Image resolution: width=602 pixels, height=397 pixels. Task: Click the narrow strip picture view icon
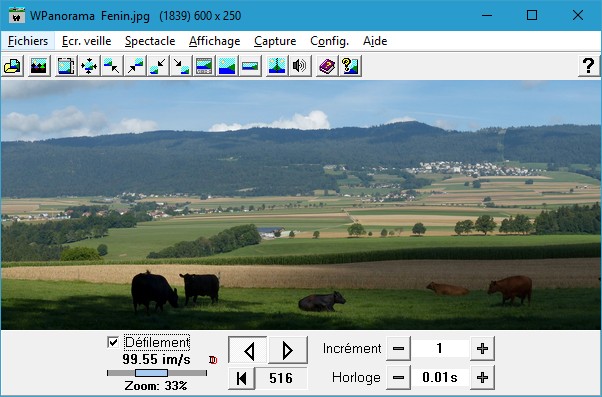(250, 66)
